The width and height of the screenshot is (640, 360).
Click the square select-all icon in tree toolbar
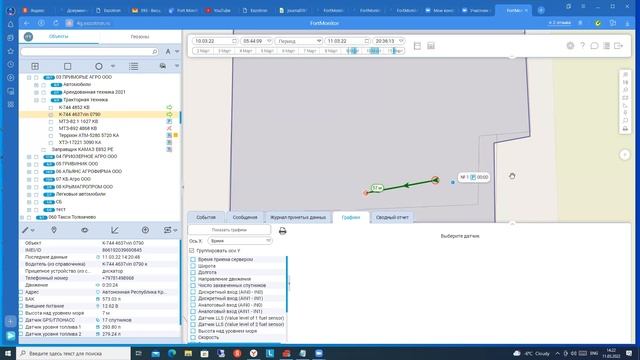tap(67, 66)
